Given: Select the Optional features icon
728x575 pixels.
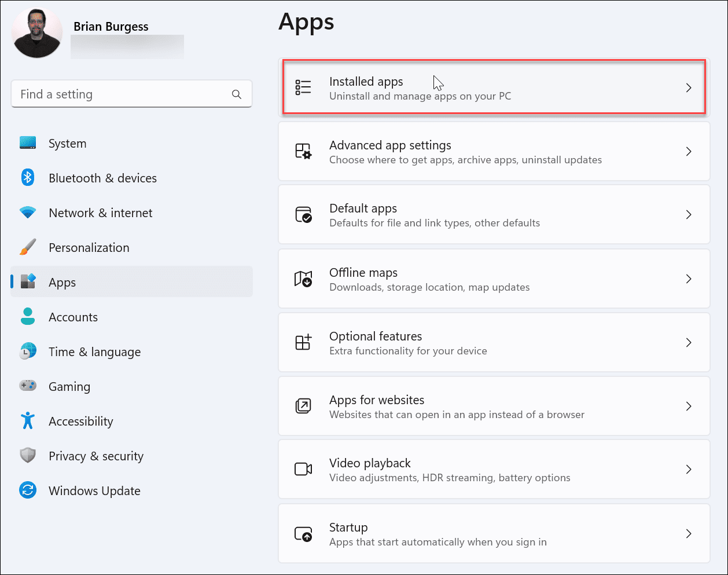Looking at the screenshot, I should click(x=303, y=342).
